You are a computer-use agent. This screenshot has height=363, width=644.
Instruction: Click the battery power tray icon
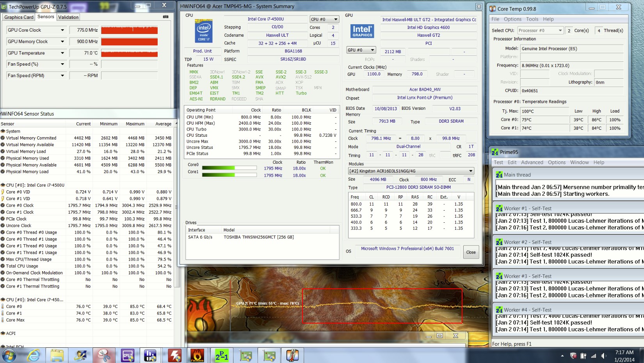tap(583, 356)
